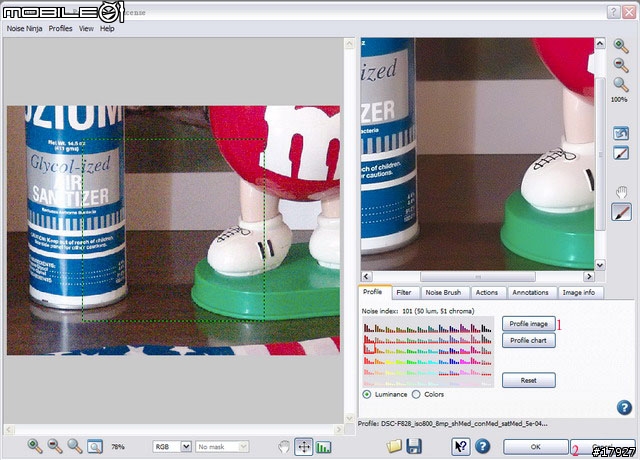Click preview pane scroll right arrow

589,276
